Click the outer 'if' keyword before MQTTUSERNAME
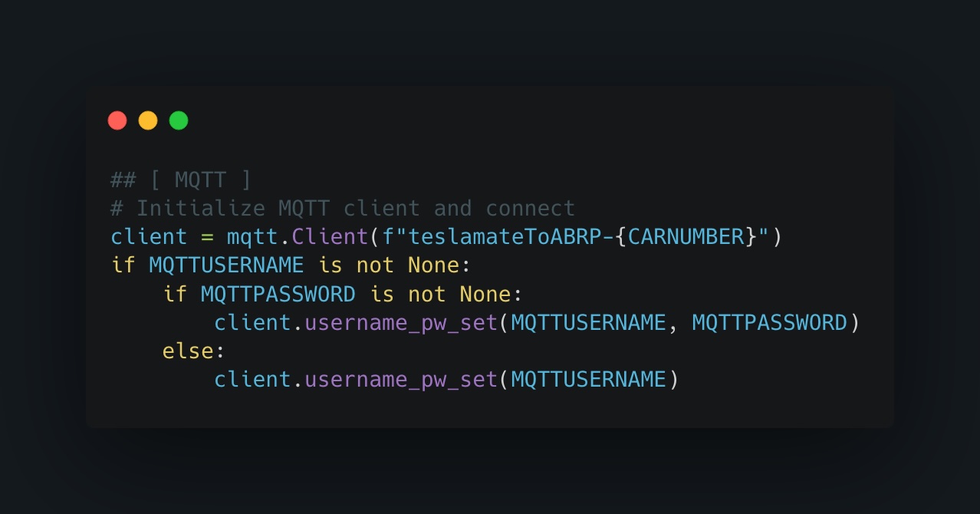The width and height of the screenshot is (980, 514). [123, 265]
